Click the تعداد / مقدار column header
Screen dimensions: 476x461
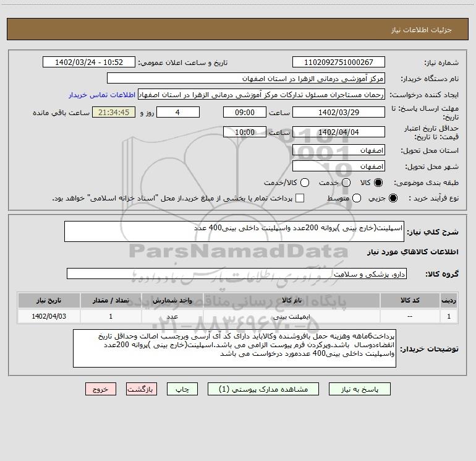tap(111, 300)
